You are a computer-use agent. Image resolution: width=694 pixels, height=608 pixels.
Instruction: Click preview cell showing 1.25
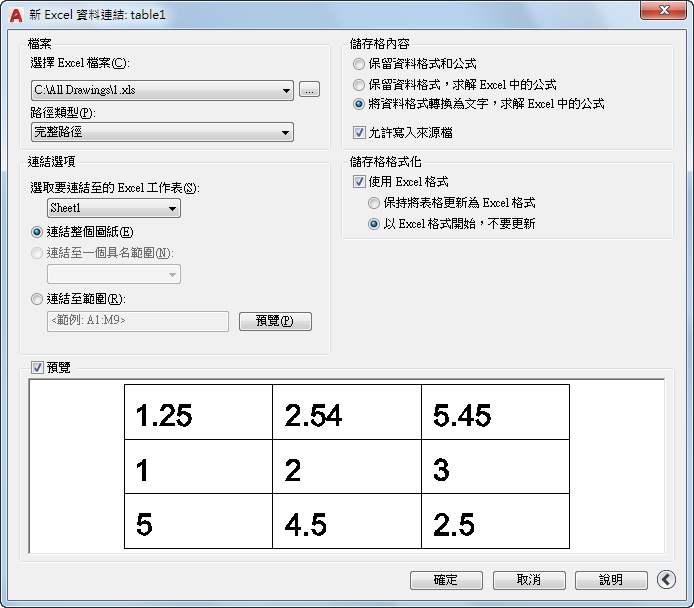click(198, 412)
